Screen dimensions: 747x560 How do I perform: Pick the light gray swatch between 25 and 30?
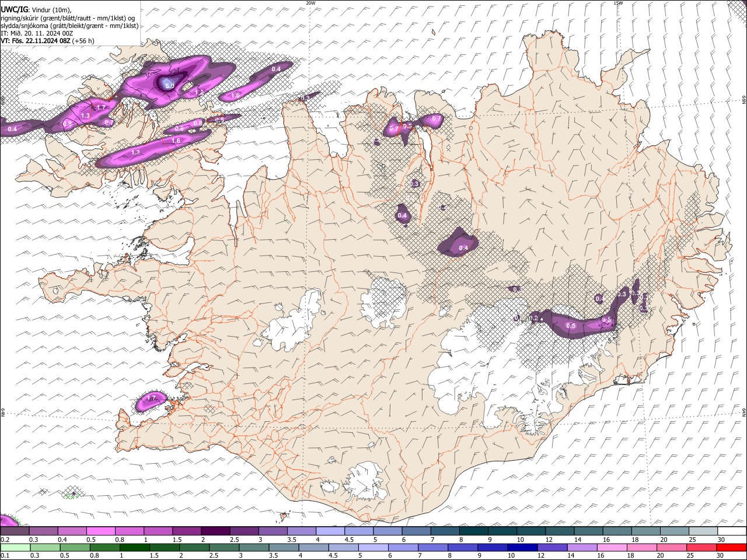[703, 531]
